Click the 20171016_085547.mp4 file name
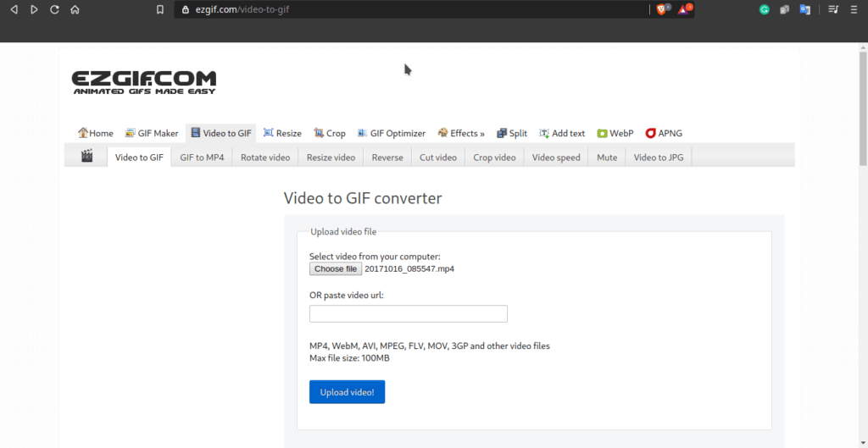 point(409,268)
